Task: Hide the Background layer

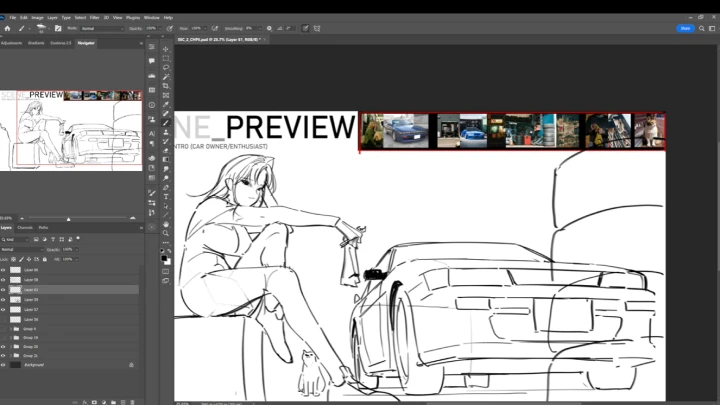Action: coord(3,365)
